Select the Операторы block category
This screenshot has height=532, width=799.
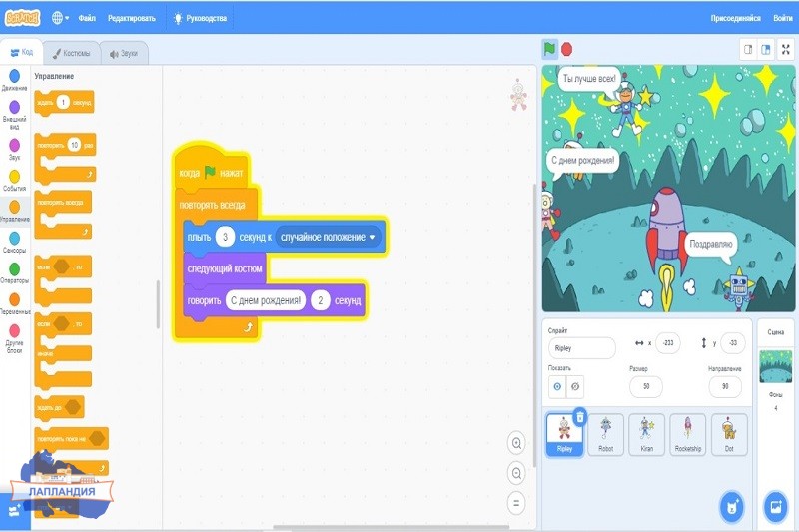click(x=15, y=273)
